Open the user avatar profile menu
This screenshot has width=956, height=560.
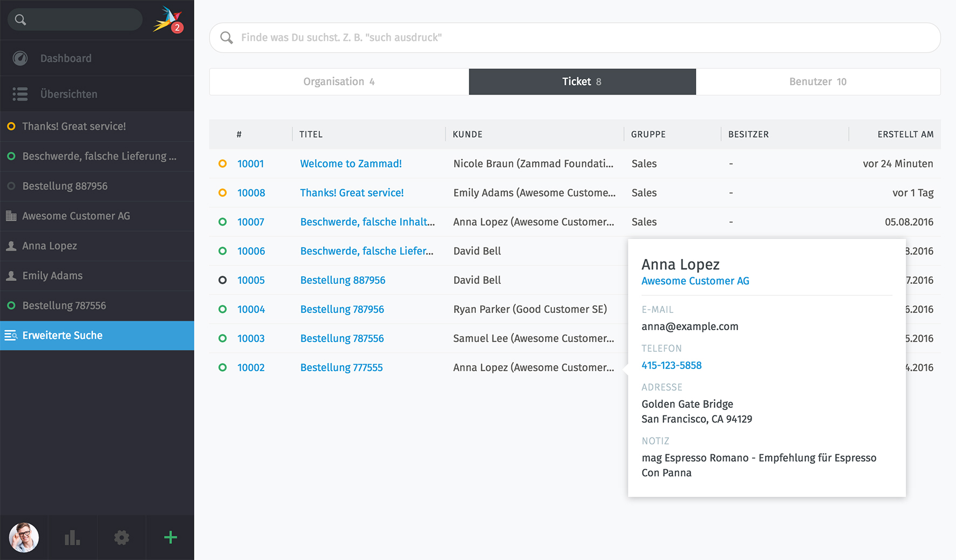(x=24, y=537)
